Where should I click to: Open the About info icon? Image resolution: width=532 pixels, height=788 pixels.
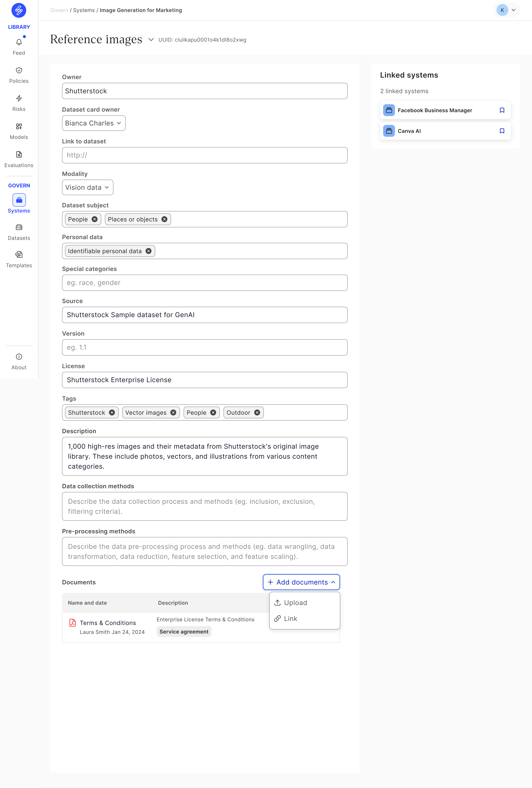click(19, 357)
